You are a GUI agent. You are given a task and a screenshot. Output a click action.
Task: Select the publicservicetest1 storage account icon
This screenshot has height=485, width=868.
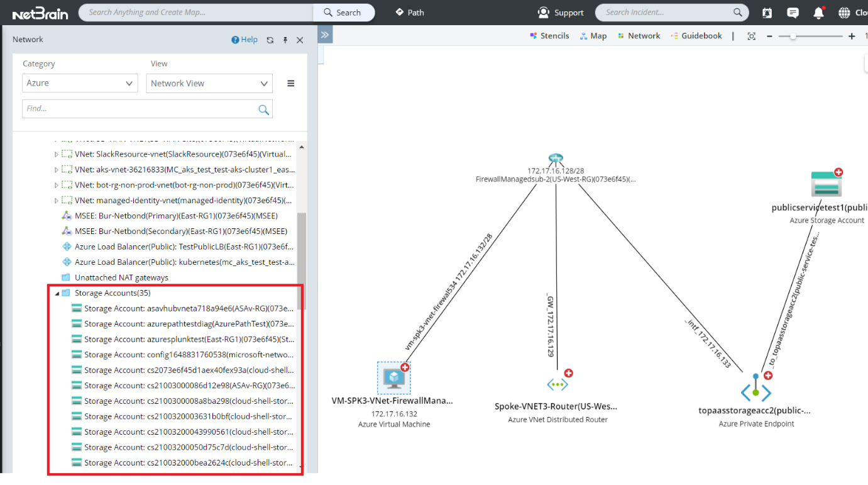(x=826, y=184)
